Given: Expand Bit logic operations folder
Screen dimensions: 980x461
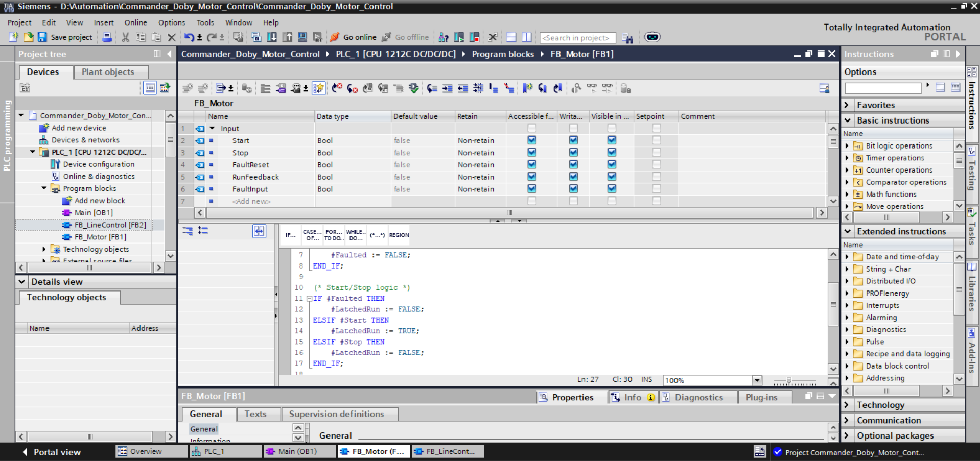Looking at the screenshot, I should 847,146.
